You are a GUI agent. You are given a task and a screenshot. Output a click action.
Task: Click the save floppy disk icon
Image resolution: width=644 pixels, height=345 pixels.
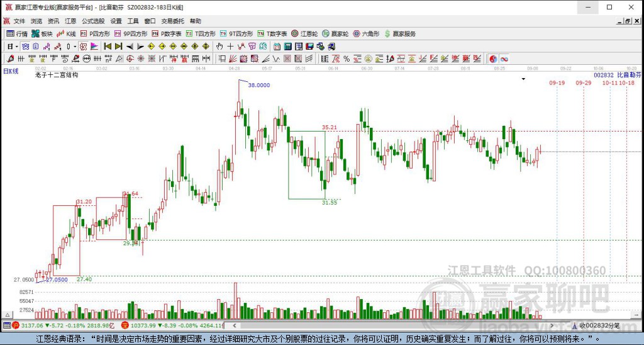309,47
